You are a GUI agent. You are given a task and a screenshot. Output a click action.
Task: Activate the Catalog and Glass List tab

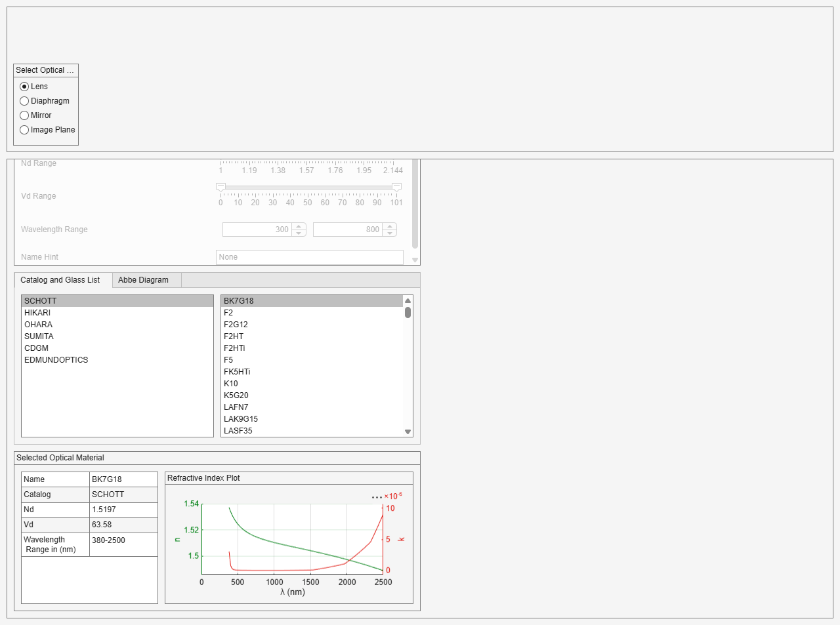point(62,279)
